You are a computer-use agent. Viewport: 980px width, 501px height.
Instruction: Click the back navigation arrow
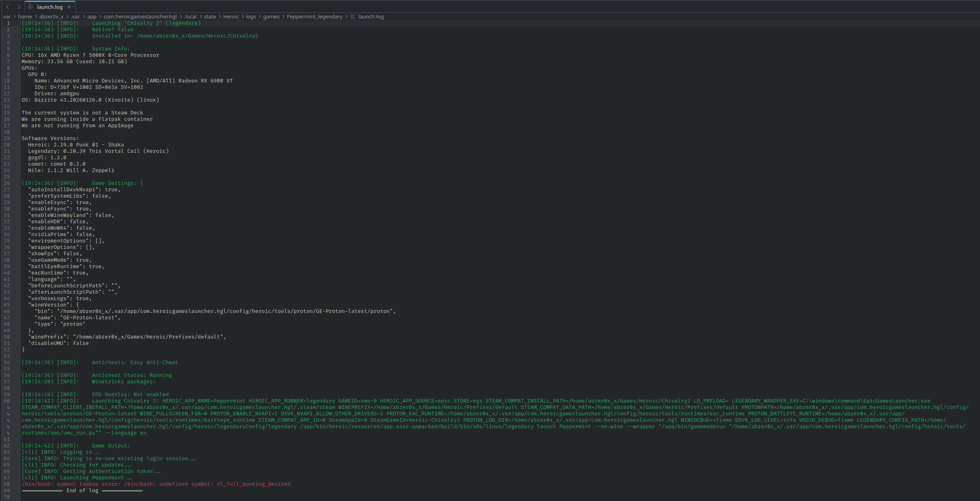(x=7, y=7)
